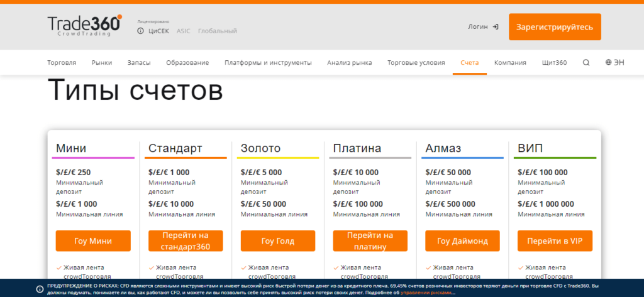This screenshot has height=297, width=644.
Task: Click the Гоу Голд button
Action: coord(278,240)
